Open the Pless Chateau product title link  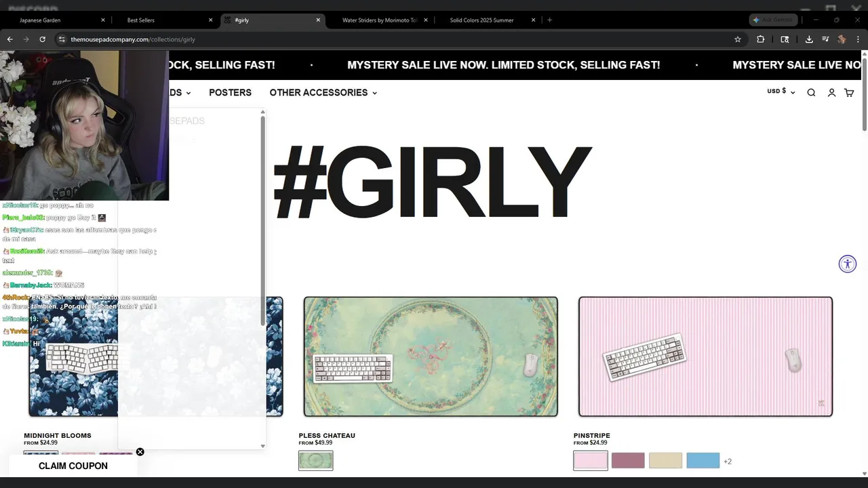pos(327,436)
